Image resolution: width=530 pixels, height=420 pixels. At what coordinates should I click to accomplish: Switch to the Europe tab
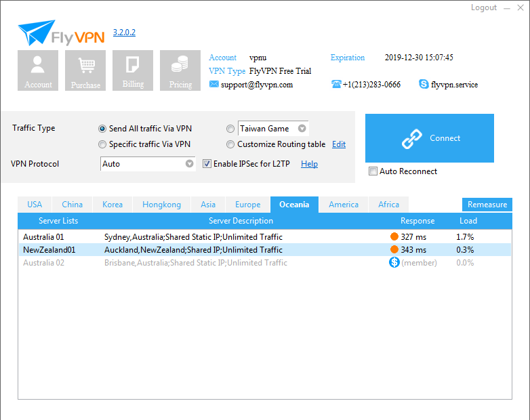tap(248, 205)
